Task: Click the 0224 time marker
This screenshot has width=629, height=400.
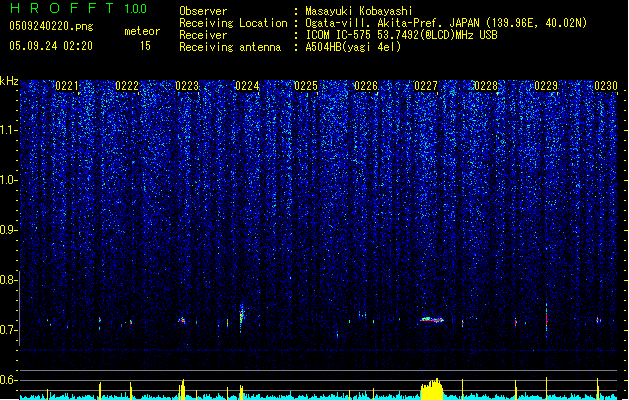Action: click(x=247, y=86)
